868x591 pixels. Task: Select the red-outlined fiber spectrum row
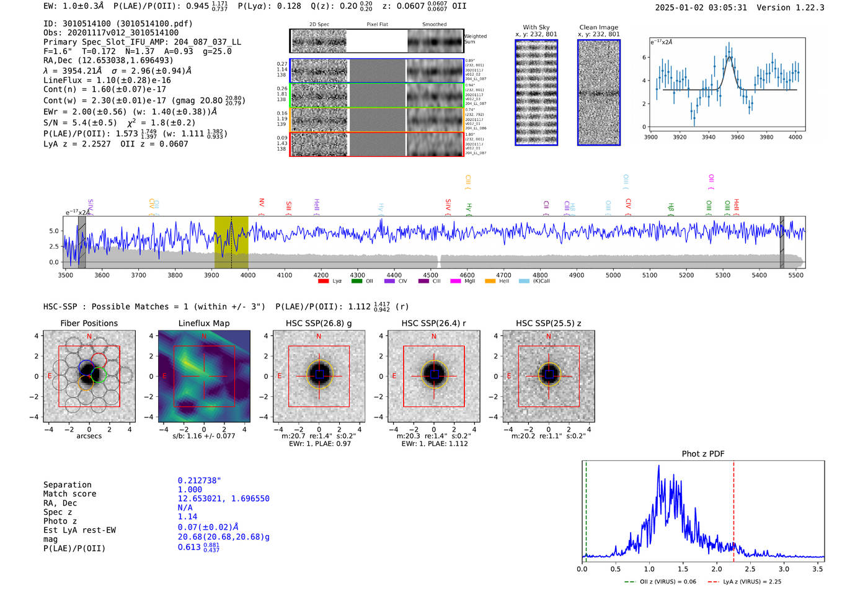click(x=377, y=144)
